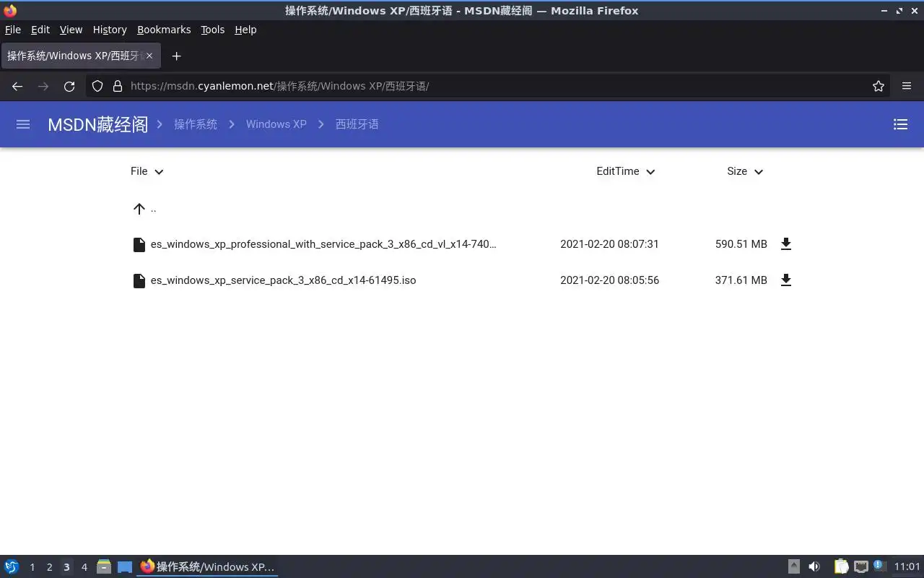This screenshot has height=578, width=924.
Task: Click edit time 2021-02-20 08:05:56
Action: [610, 280]
